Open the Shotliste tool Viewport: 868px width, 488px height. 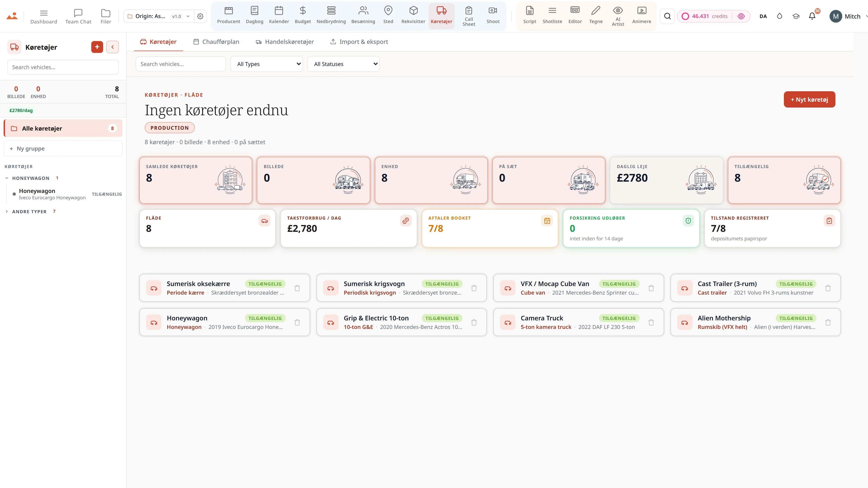tap(552, 16)
